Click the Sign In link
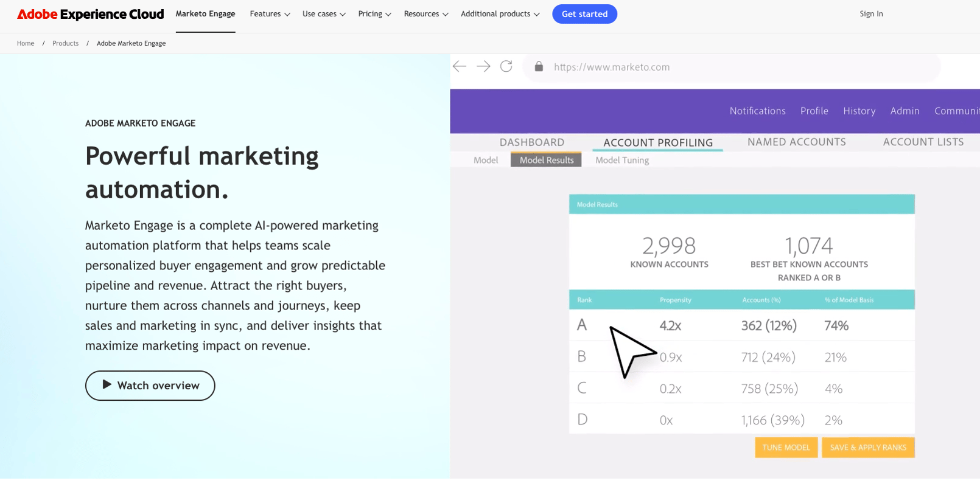The height and width of the screenshot is (492, 980). [x=871, y=14]
